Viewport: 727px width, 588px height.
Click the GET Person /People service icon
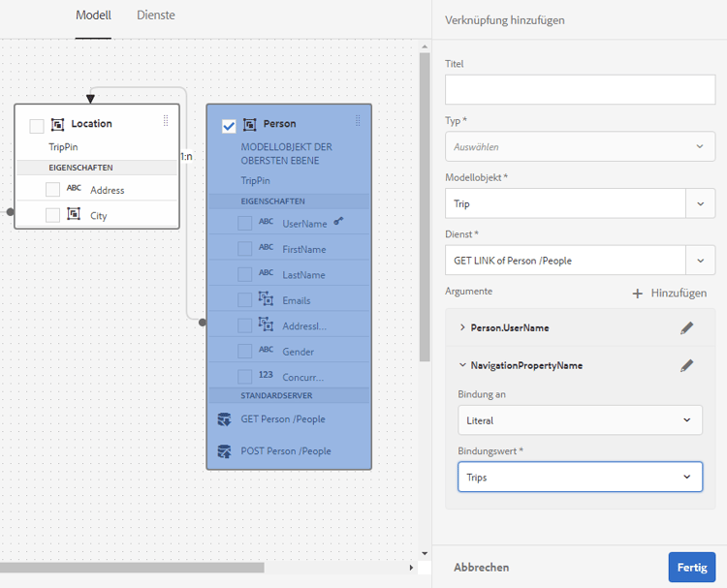coord(224,419)
